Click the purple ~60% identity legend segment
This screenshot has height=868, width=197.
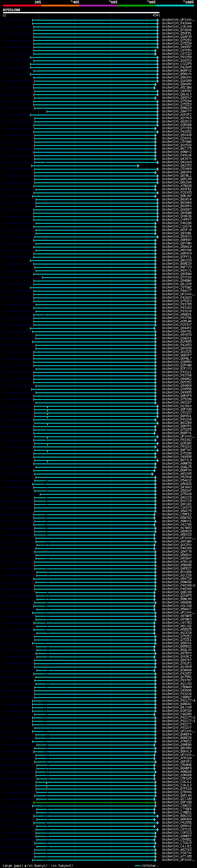99,6
